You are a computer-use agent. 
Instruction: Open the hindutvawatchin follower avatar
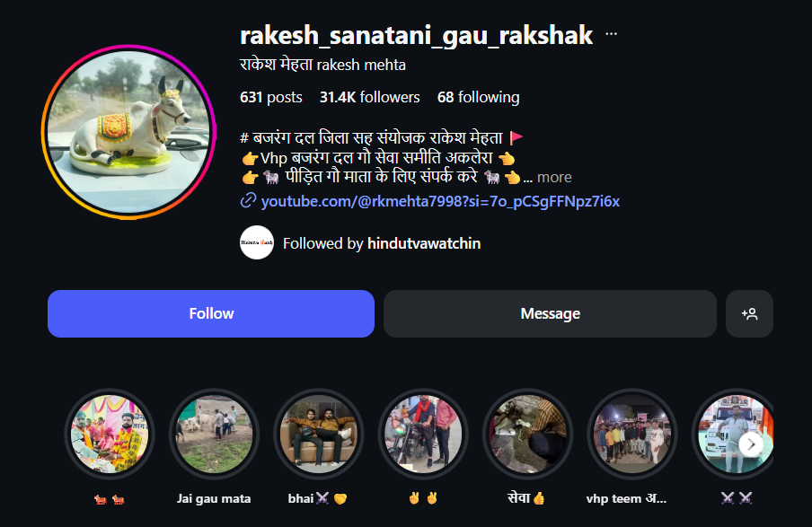pyautogui.click(x=257, y=242)
